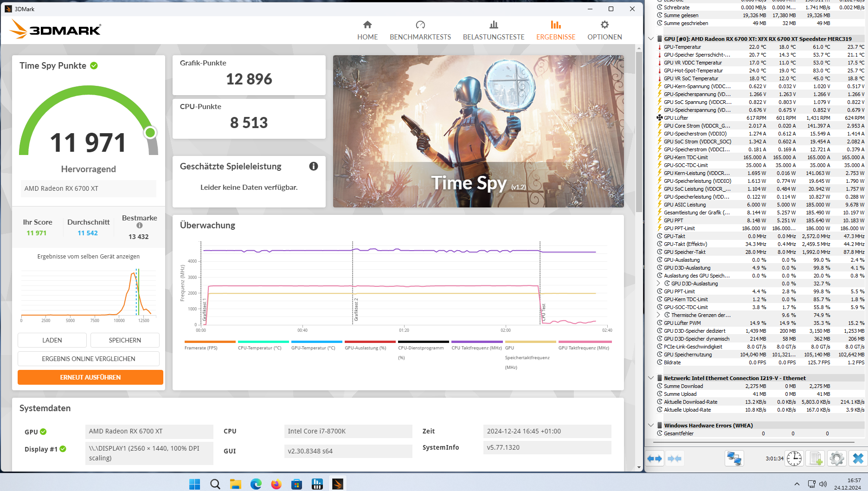Open Microsoft Edge from the taskbar
Viewport: 868px width, 491px height.
point(256,484)
